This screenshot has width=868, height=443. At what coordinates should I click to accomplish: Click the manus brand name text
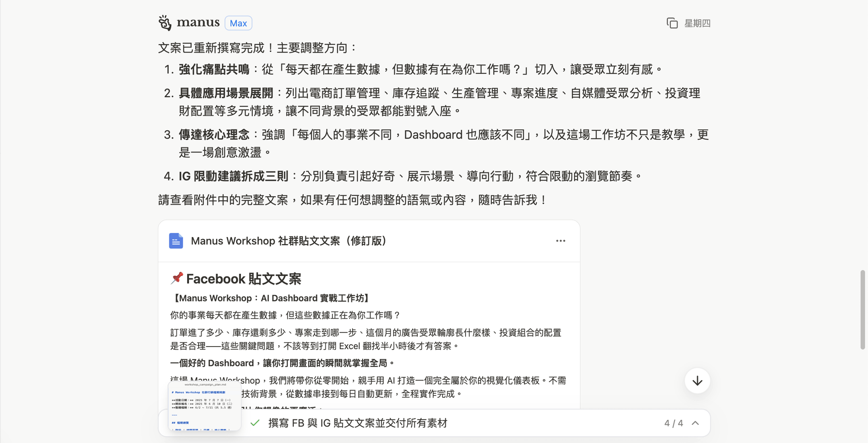pyautogui.click(x=198, y=23)
